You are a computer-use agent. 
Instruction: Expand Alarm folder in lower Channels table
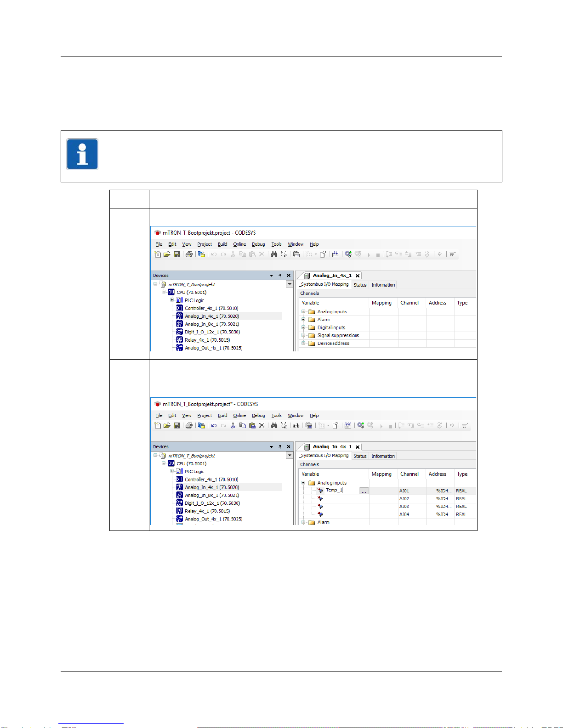(x=303, y=522)
